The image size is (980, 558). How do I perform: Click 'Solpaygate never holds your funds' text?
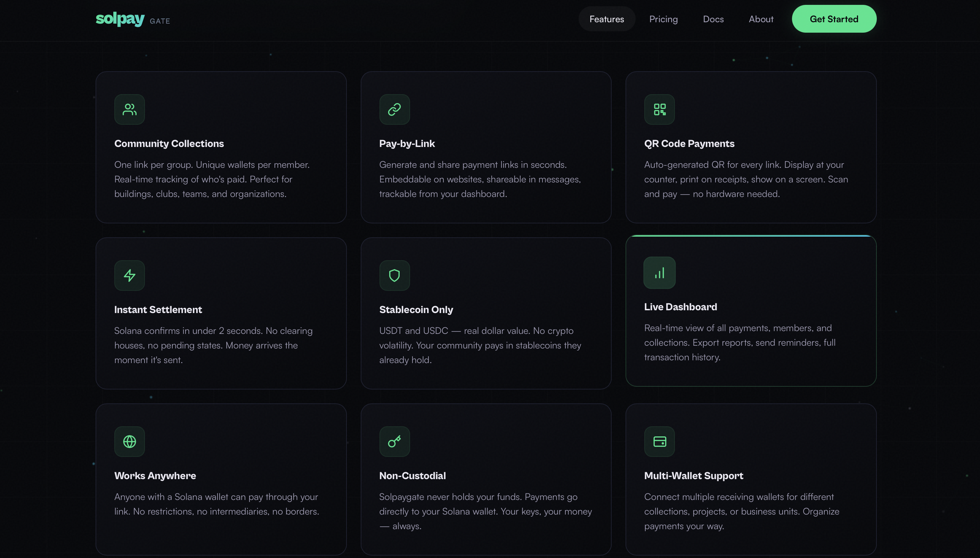pos(485,511)
